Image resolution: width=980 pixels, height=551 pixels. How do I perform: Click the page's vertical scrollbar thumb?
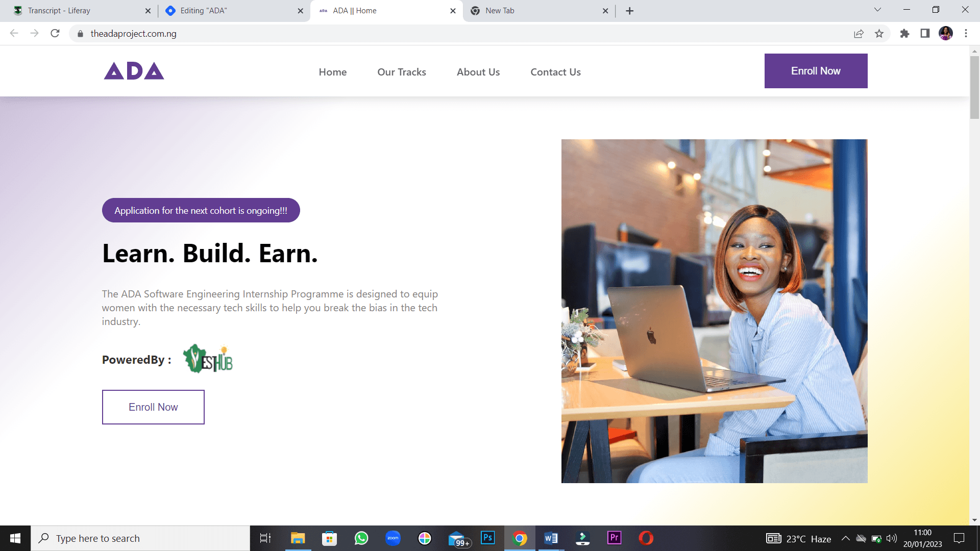[974, 87]
